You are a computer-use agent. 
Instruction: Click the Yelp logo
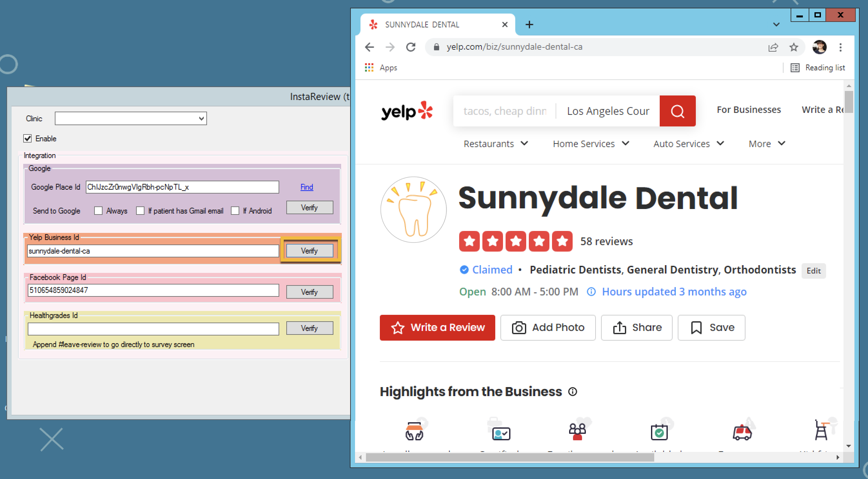407,111
